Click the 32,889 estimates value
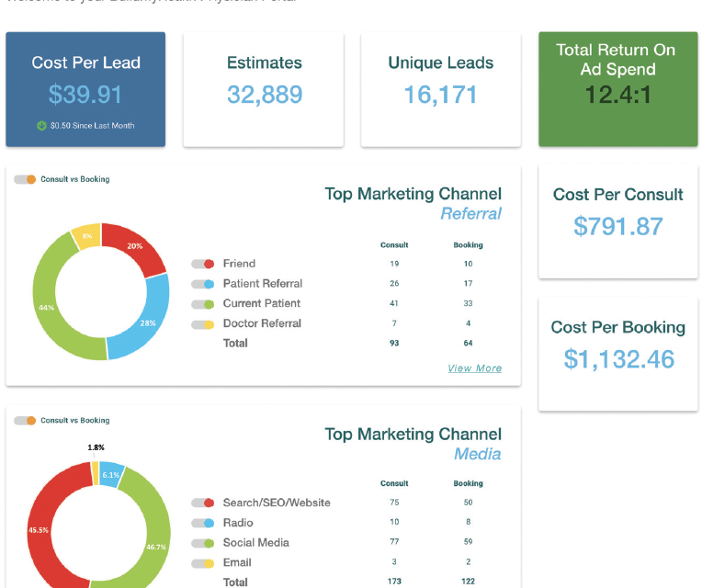Viewport: 702px width, 588px height. coord(265,95)
